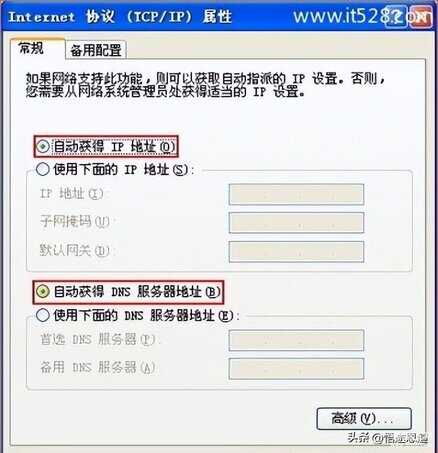438x453 pixels.
Task: Click the 首选 DNS 服务器 input box
Action: [x=296, y=340]
